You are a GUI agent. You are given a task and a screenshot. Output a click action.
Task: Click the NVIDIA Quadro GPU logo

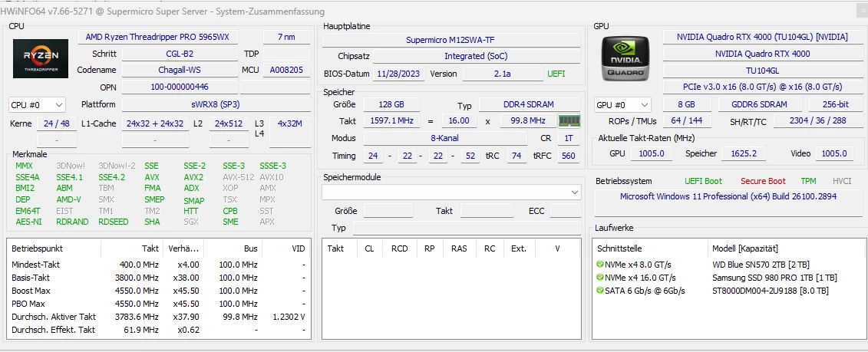tap(625, 58)
